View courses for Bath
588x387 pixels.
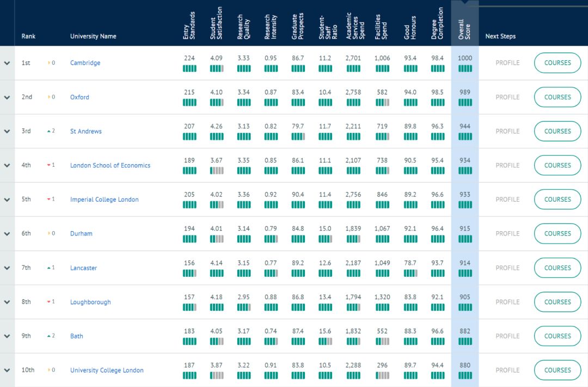558,336
